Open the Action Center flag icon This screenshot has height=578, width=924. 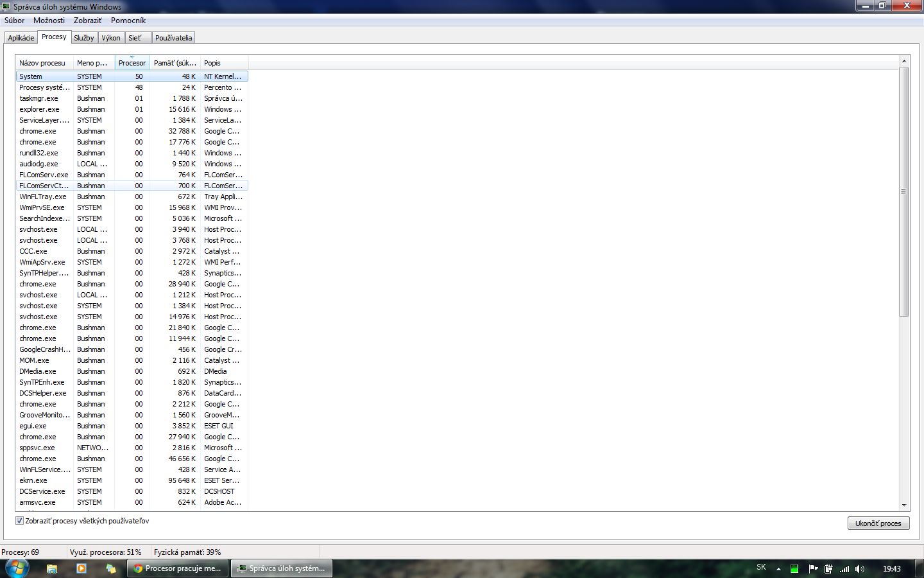pyautogui.click(x=813, y=568)
